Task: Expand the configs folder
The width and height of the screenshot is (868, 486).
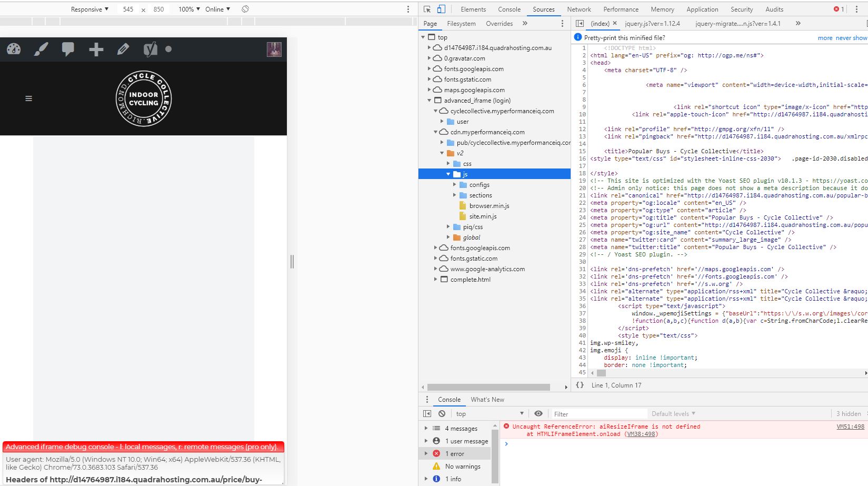Action: [x=455, y=185]
